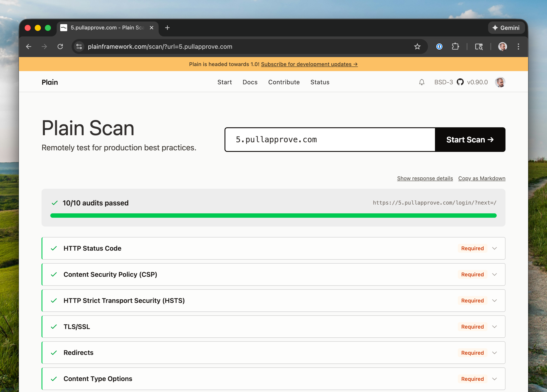
Task: Click the Gemini button in title bar
Action: coord(506,28)
